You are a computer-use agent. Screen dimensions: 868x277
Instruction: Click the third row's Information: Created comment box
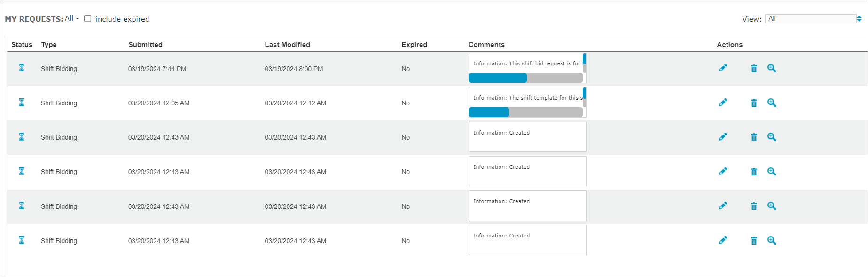coord(527,137)
